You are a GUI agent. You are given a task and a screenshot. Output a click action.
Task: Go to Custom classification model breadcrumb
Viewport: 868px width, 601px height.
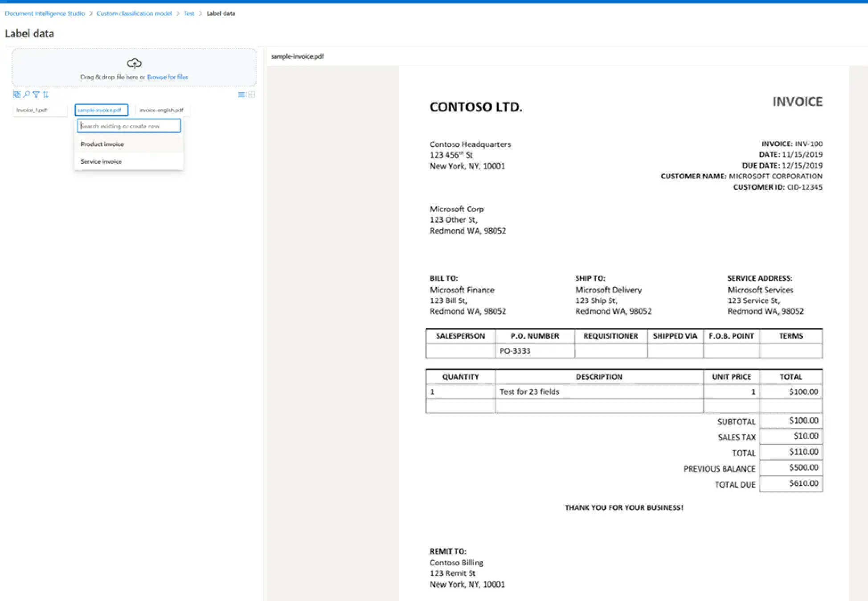(x=134, y=13)
